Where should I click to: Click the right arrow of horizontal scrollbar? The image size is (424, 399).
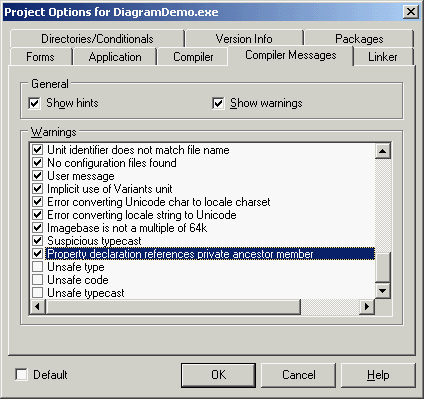367,306
